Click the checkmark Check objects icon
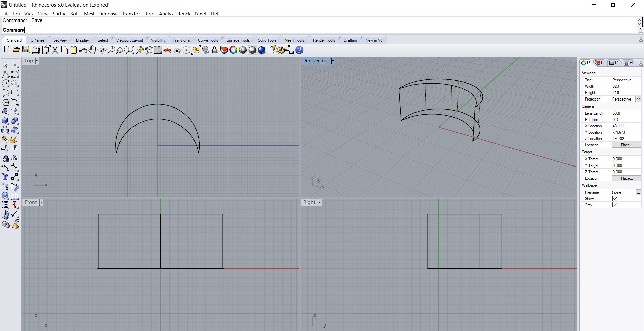 pos(14,214)
